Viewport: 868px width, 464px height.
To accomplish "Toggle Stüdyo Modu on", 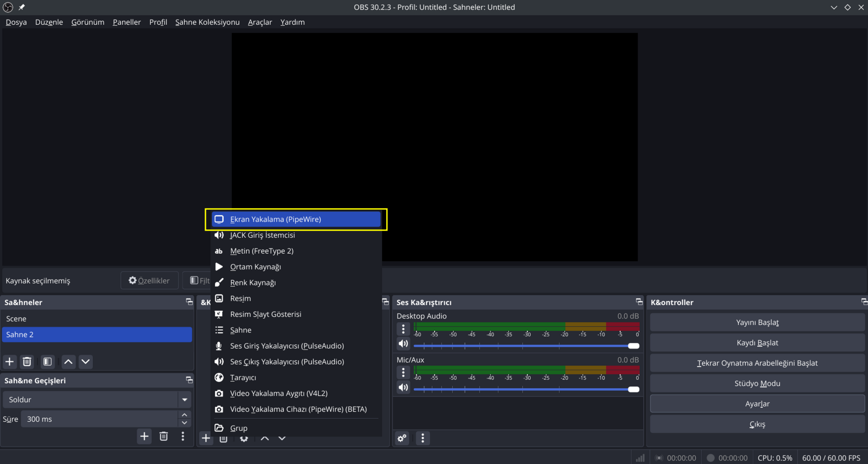I will coord(757,384).
